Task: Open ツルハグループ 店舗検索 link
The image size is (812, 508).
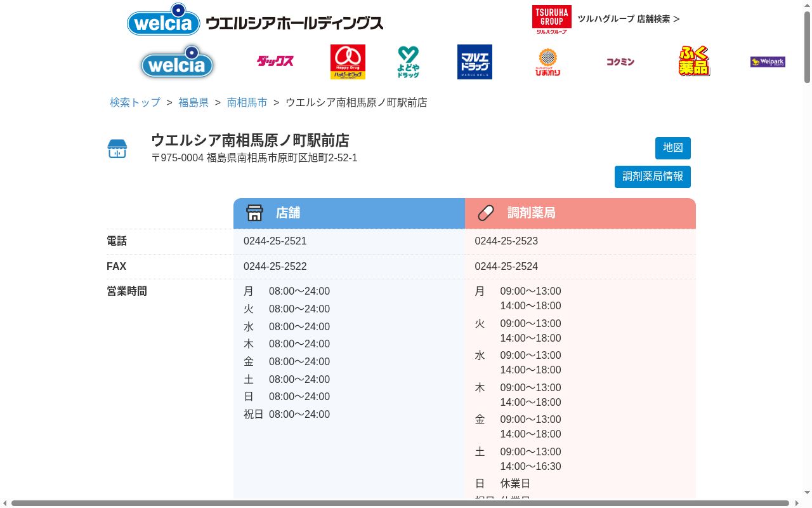Action: point(628,19)
